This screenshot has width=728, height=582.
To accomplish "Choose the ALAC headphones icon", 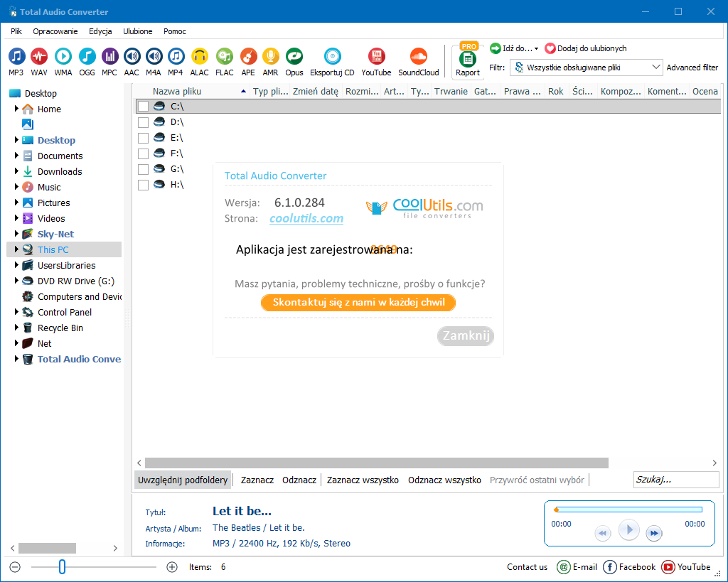I will [200, 57].
